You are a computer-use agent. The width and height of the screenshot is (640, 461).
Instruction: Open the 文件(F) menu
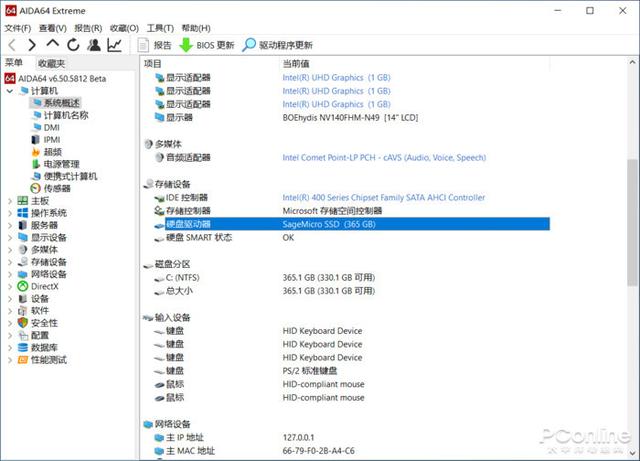tap(18, 28)
